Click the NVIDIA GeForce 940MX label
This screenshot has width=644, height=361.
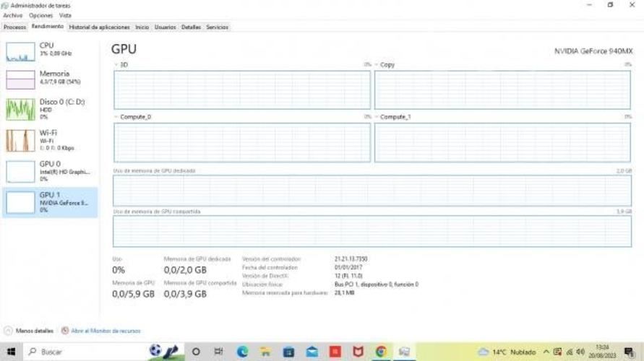click(593, 51)
